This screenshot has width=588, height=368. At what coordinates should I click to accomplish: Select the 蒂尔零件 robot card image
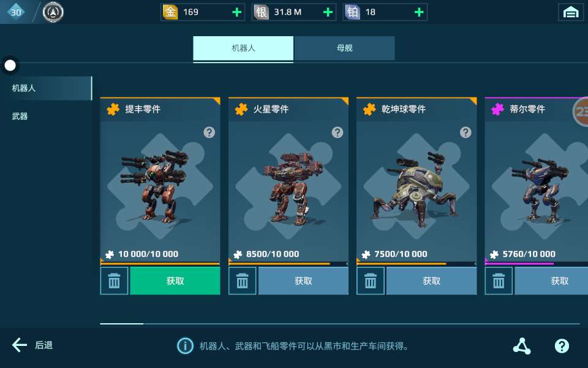(537, 186)
